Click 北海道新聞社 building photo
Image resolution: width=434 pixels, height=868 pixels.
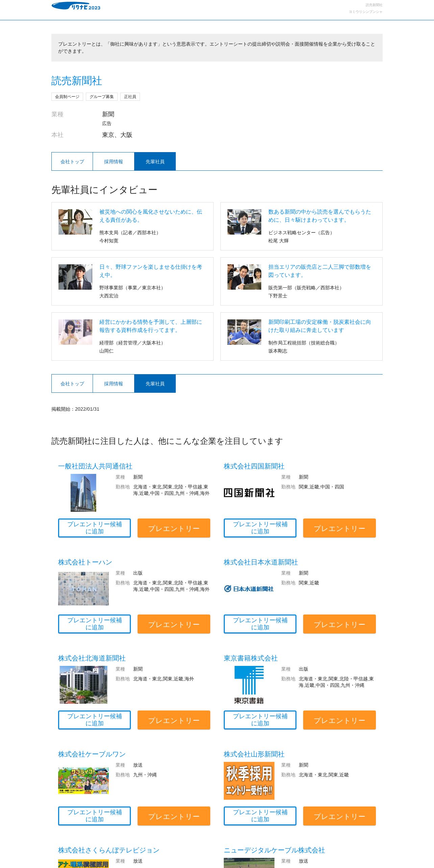pos(83,685)
